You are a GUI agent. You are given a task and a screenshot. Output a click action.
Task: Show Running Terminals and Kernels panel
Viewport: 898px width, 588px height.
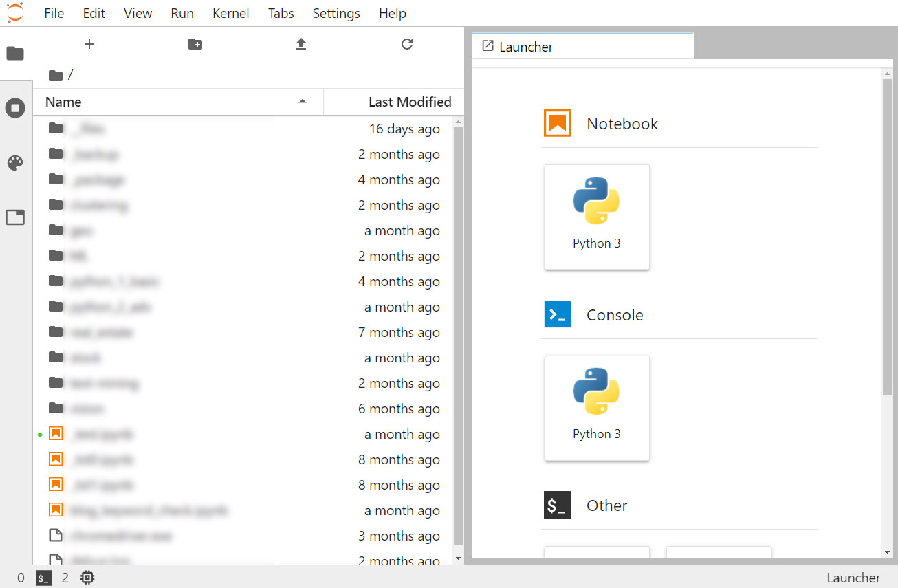coord(15,108)
